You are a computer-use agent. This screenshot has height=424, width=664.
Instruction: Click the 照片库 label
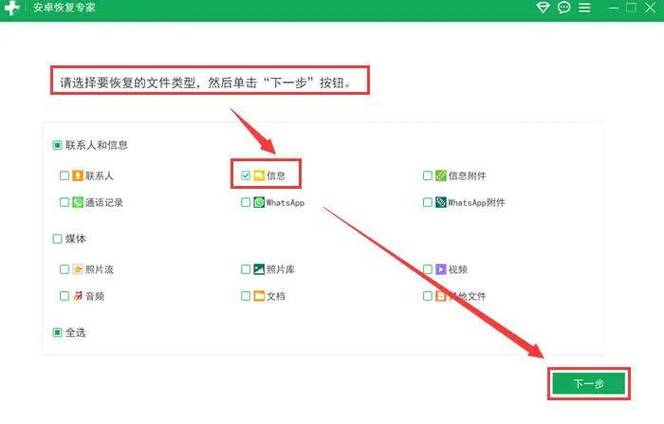[x=280, y=269]
